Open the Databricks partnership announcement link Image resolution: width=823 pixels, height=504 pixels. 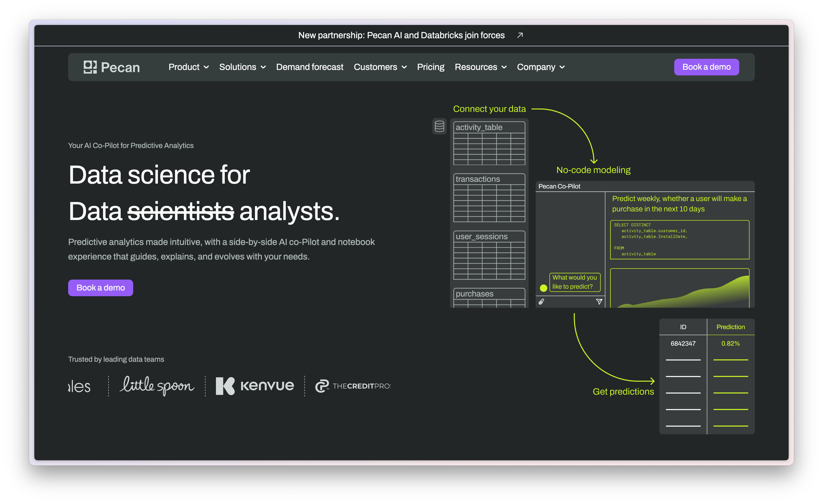(x=401, y=35)
